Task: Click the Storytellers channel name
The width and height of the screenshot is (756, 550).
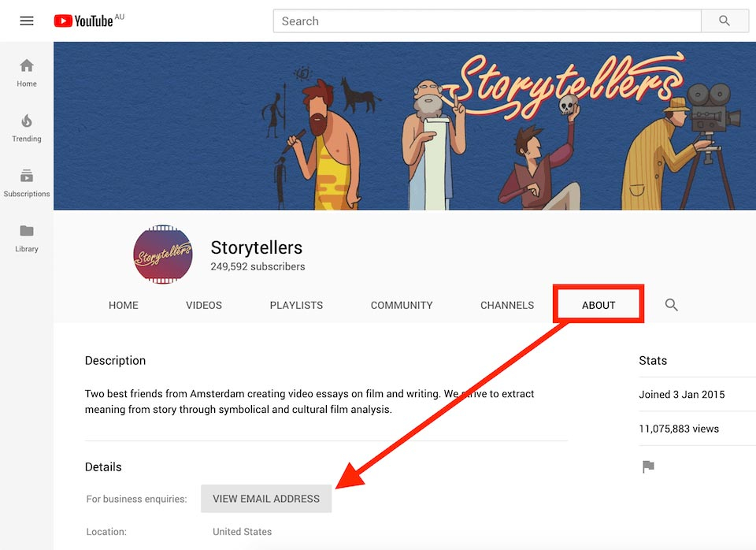Action: click(x=256, y=247)
